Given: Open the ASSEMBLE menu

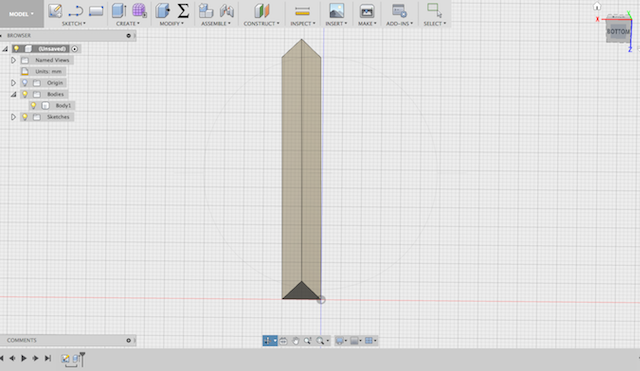Looking at the screenshot, I should tap(216, 24).
